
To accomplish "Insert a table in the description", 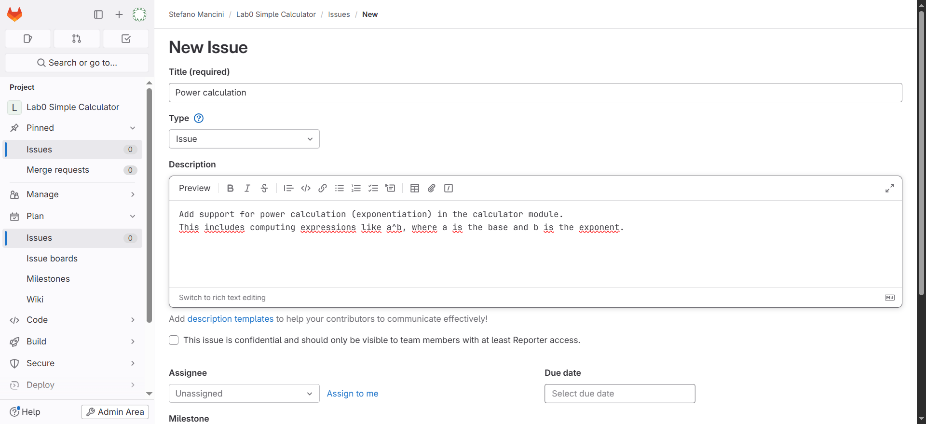I will point(415,188).
